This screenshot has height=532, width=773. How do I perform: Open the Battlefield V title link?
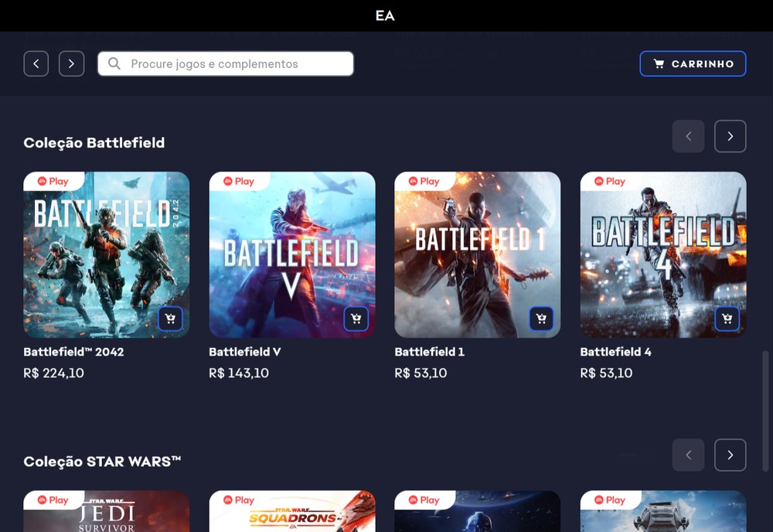(x=247, y=352)
